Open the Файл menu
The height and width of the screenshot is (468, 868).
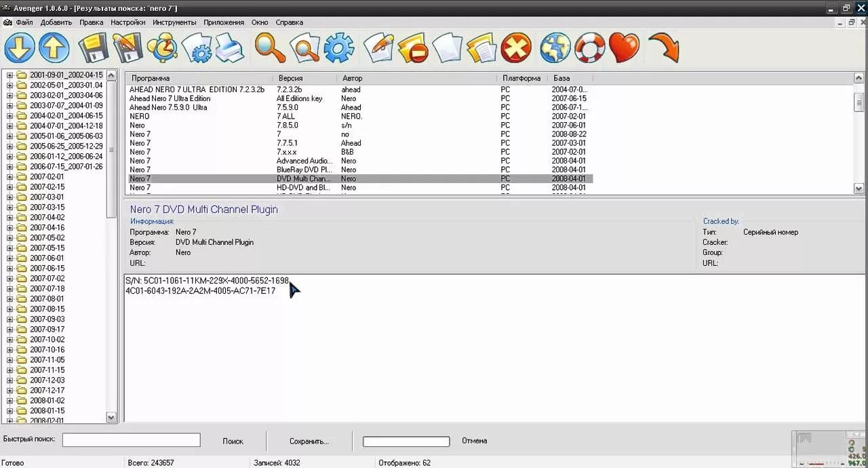[x=24, y=22]
